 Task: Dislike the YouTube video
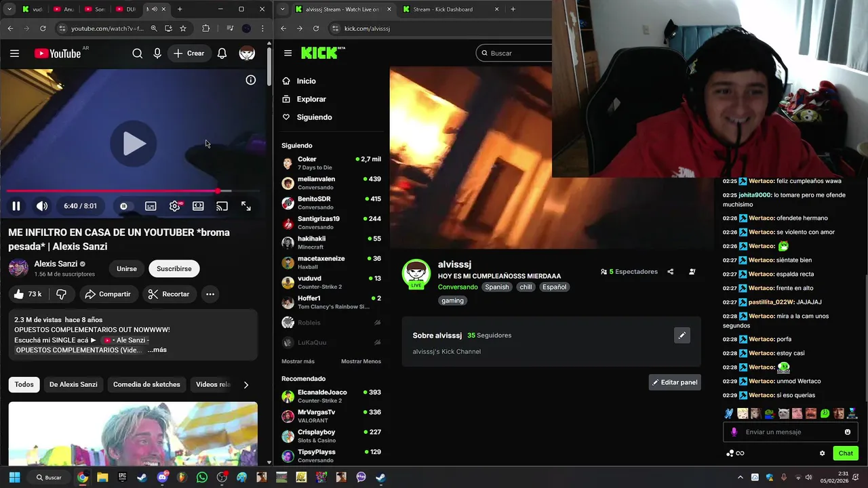pos(62,294)
